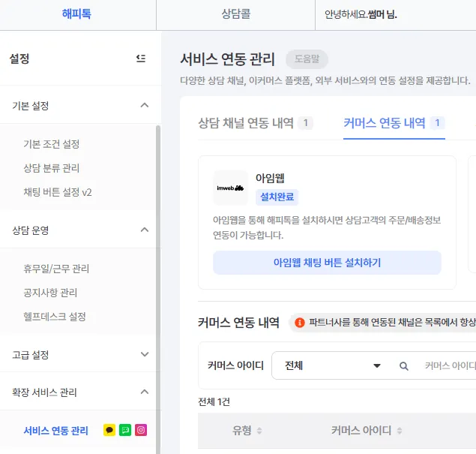Click the yellow KakaoTalk channel icon
This screenshot has width=476, height=454.
pos(109,430)
